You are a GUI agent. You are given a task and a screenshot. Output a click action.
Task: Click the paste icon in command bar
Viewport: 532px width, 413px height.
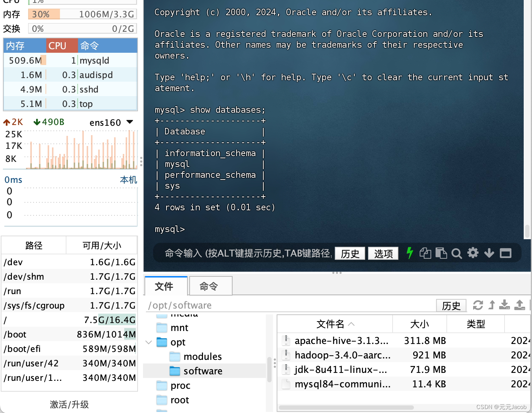pos(441,253)
